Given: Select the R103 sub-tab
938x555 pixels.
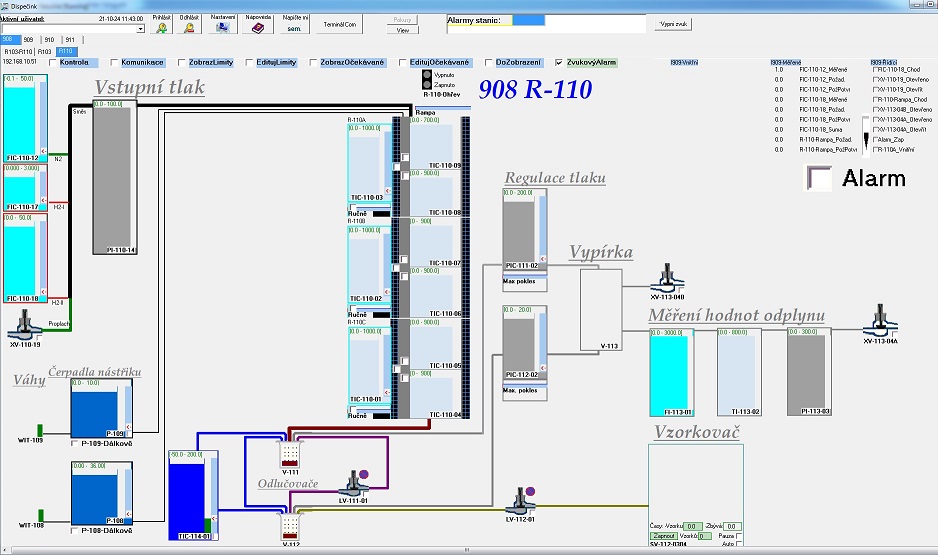Looking at the screenshot, I should [x=45, y=51].
